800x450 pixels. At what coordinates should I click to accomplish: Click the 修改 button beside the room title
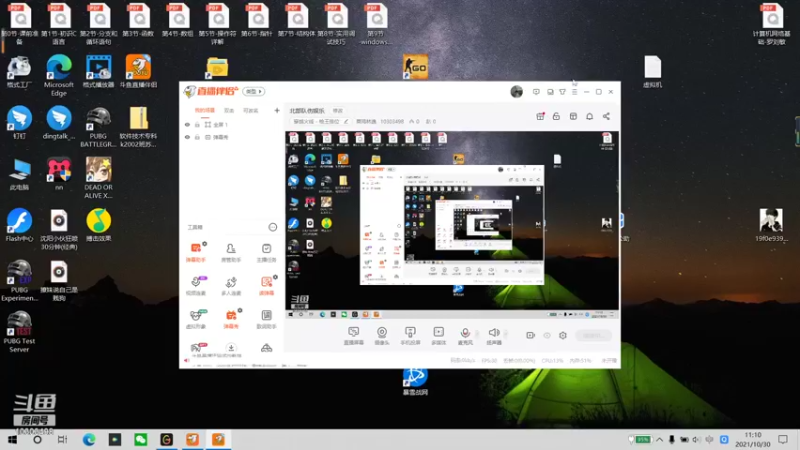point(338,111)
